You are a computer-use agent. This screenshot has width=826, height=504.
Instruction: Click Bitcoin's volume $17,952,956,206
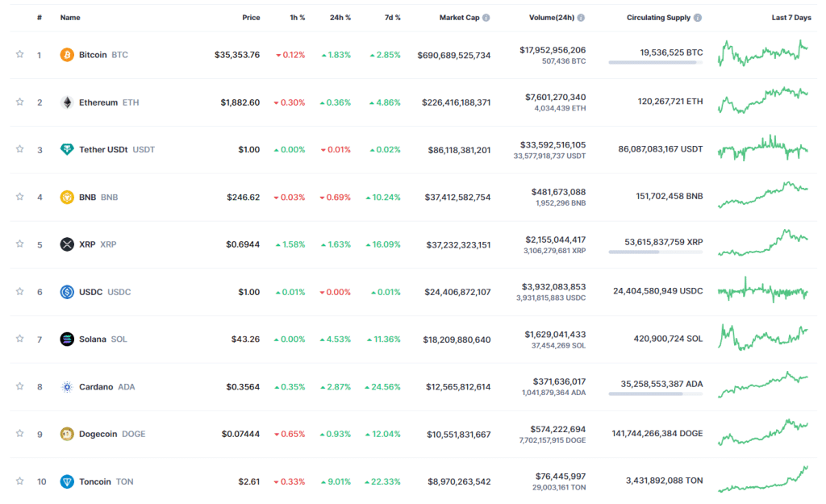click(x=553, y=50)
